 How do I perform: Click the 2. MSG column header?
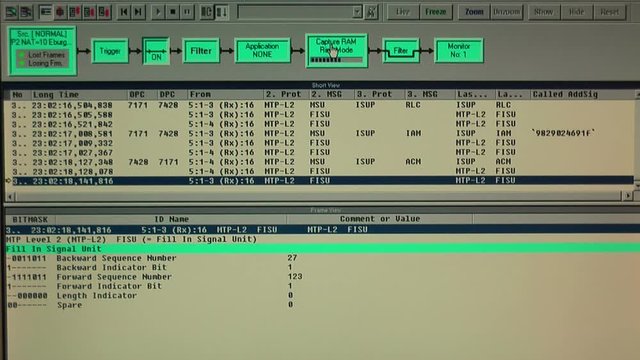[331, 95]
